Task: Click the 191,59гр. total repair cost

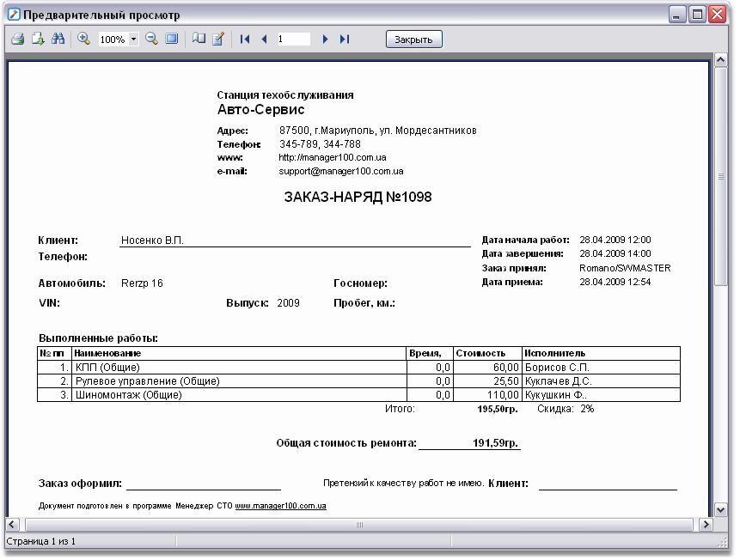Action: 495,443
